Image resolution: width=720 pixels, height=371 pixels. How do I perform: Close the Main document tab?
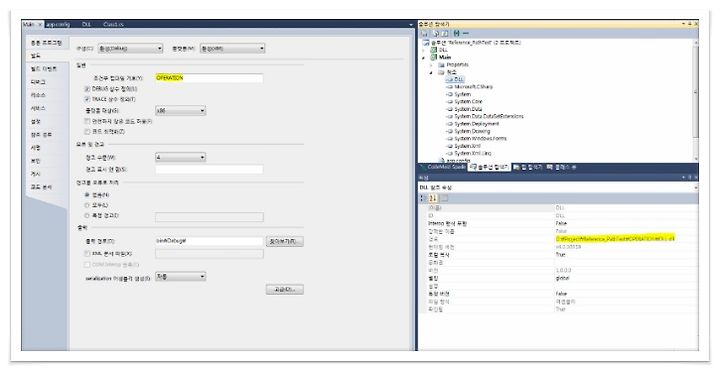tap(40, 24)
